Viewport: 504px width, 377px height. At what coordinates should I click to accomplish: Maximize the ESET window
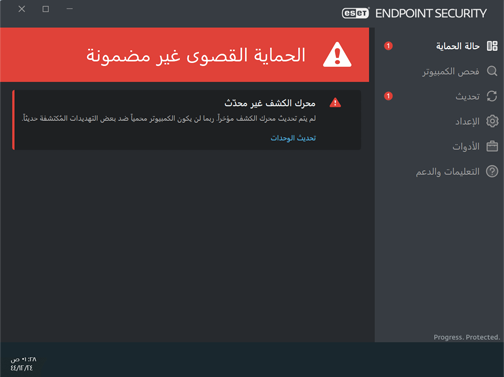(46, 9)
